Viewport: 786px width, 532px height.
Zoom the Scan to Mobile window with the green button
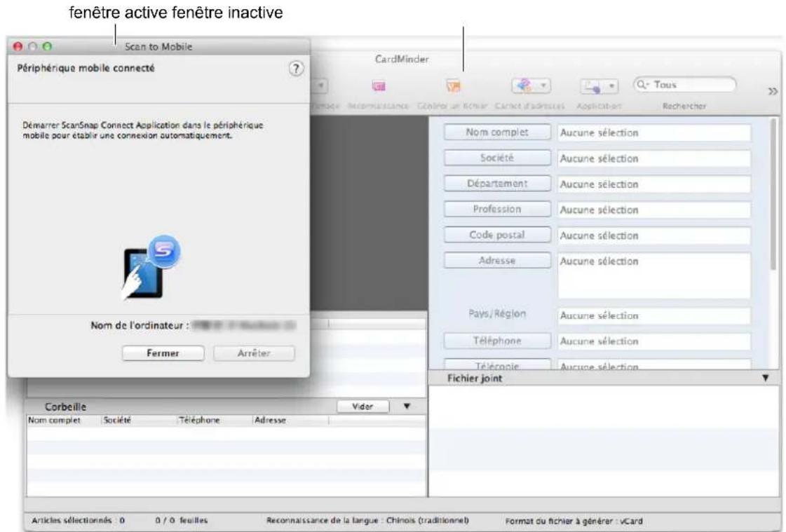click(47, 46)
